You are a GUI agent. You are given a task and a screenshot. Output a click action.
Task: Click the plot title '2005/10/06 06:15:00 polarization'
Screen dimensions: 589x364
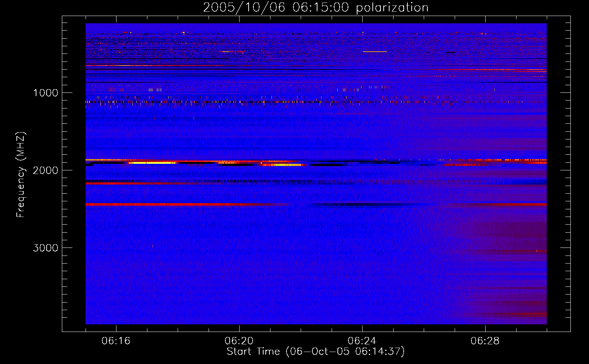(316, 7)
